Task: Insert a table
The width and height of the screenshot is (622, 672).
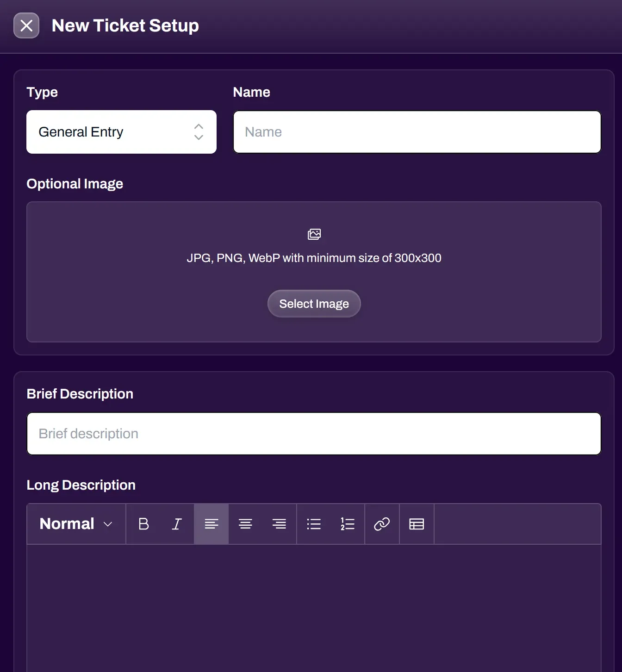Action: (417, 524)
